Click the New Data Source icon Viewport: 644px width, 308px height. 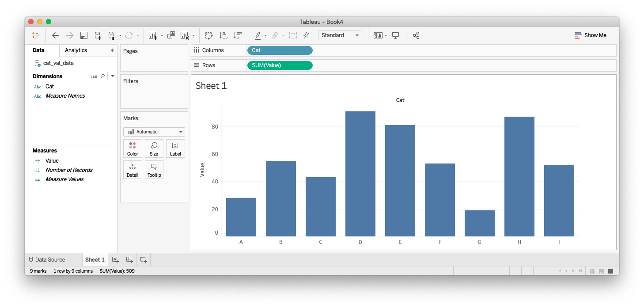98,35
